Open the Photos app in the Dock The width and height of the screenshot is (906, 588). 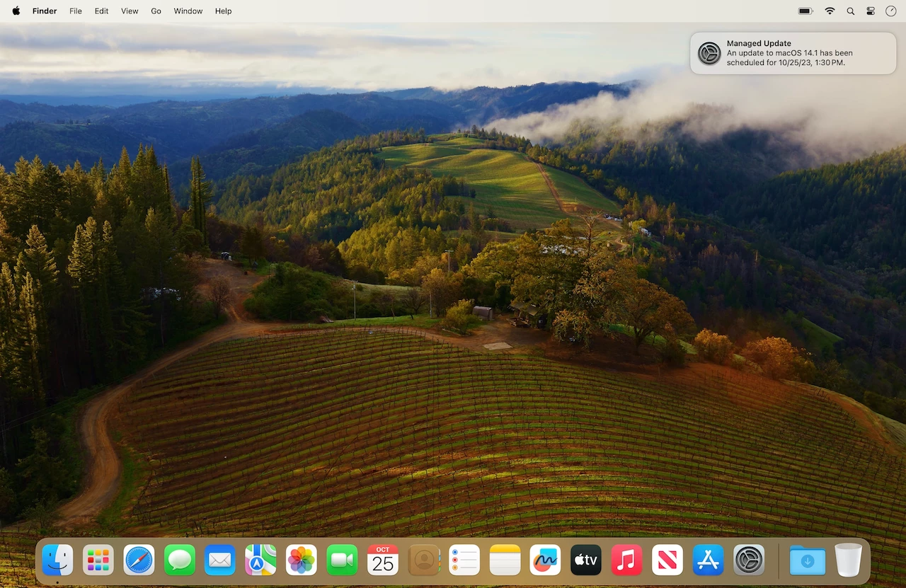click(302, 560)
